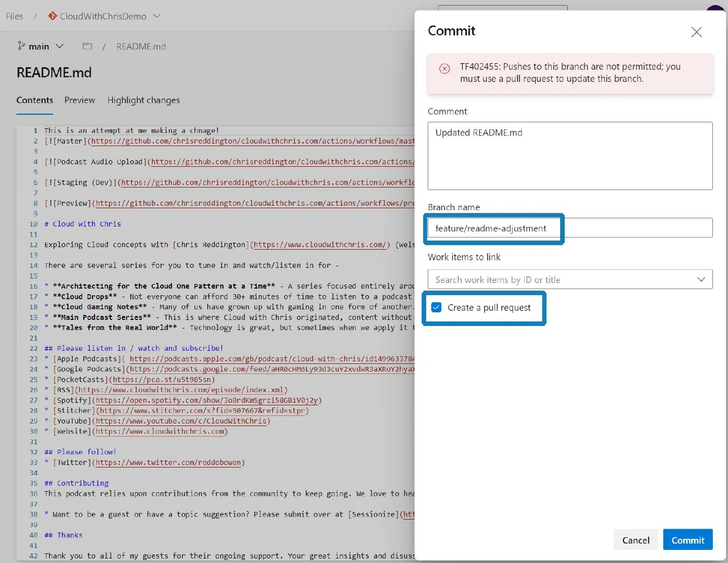
Task: Click the '# Cloud with Chris' heading on line 10
Action: coord(83,224)
